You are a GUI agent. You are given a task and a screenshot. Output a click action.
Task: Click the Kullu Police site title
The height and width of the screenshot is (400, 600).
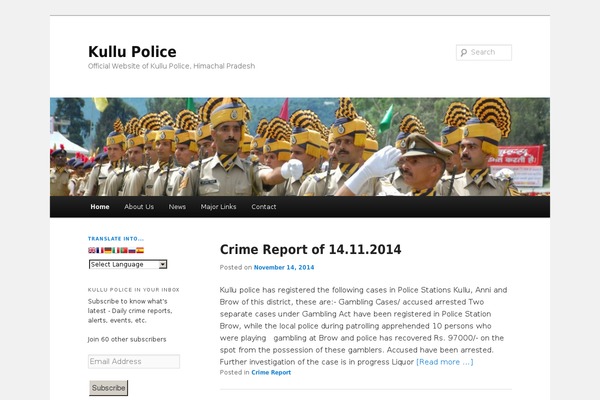(x=132, y=52)
